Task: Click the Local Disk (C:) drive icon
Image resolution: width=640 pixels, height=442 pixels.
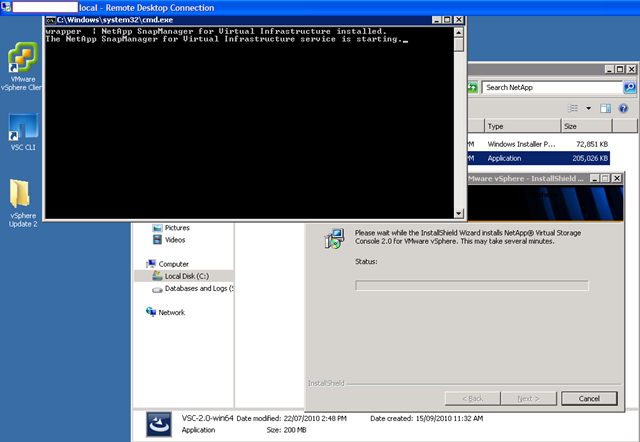Action: (157, 276)
